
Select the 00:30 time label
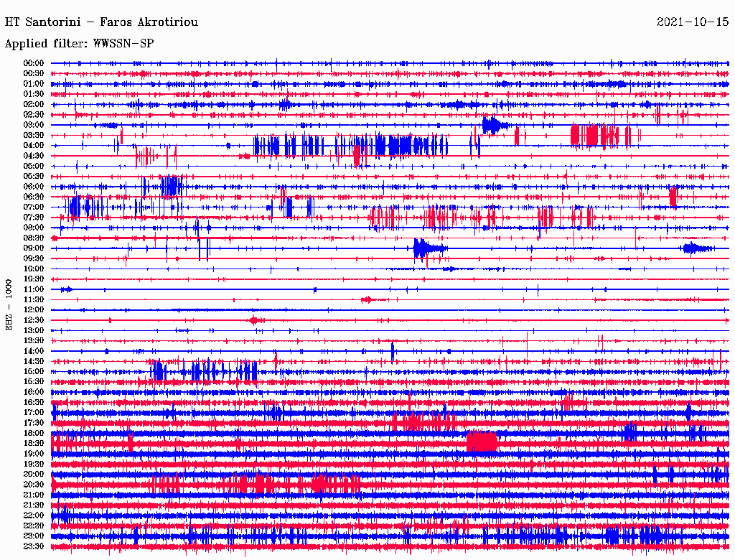click(34, 74)
